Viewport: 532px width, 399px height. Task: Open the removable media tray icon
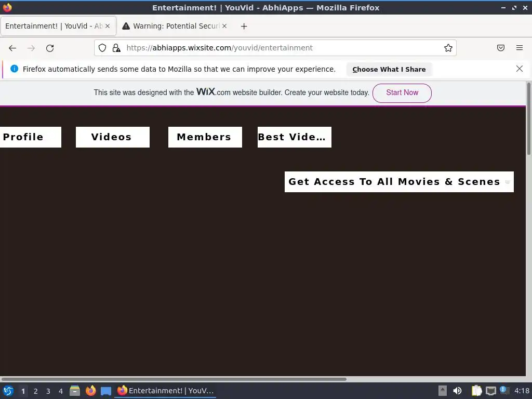coord(443,391)
